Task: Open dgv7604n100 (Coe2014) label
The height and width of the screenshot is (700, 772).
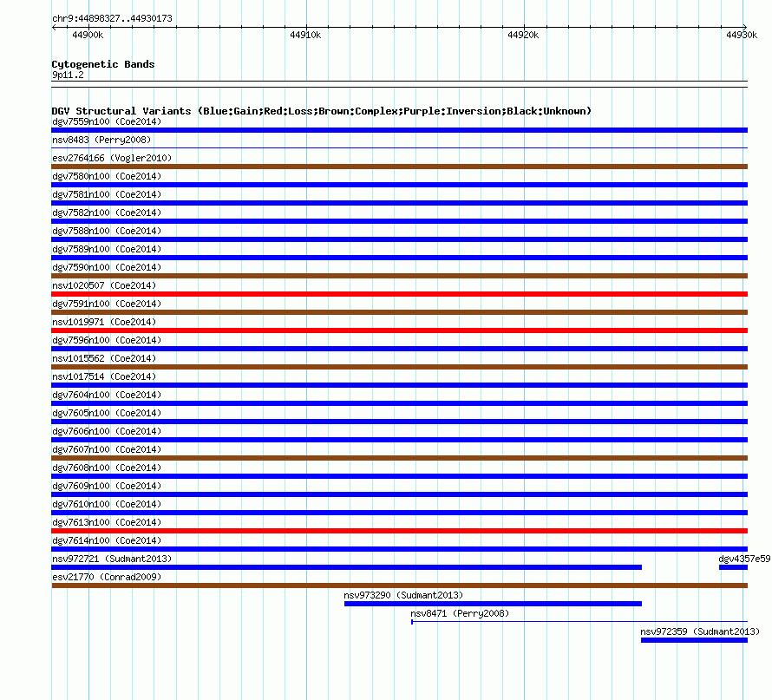Action: [x=107, y=395]
